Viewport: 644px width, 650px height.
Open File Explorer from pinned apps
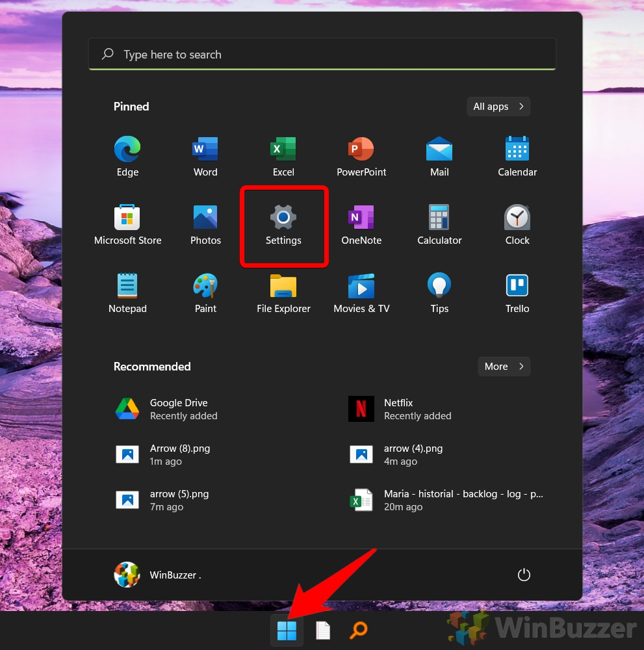(283, 292)
